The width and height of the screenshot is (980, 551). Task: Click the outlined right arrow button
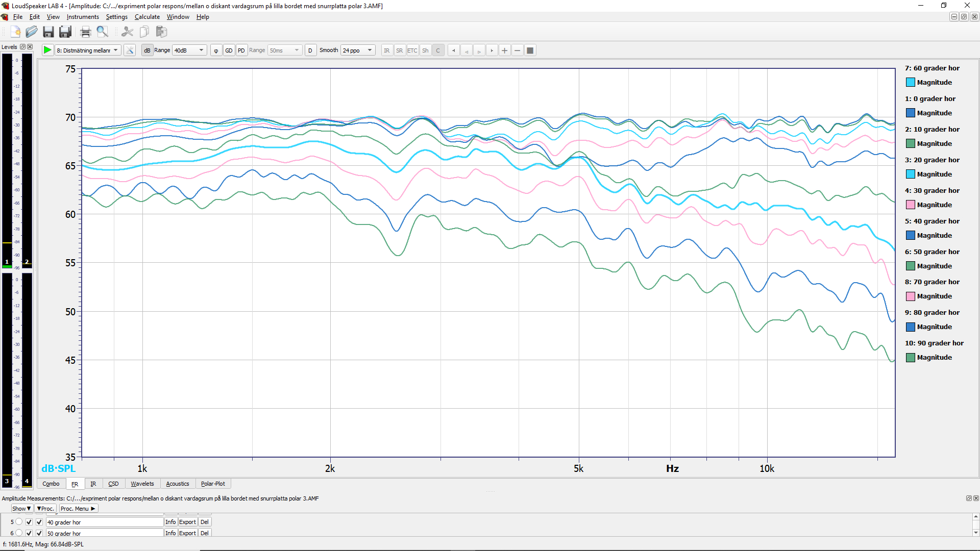[479, 50]
